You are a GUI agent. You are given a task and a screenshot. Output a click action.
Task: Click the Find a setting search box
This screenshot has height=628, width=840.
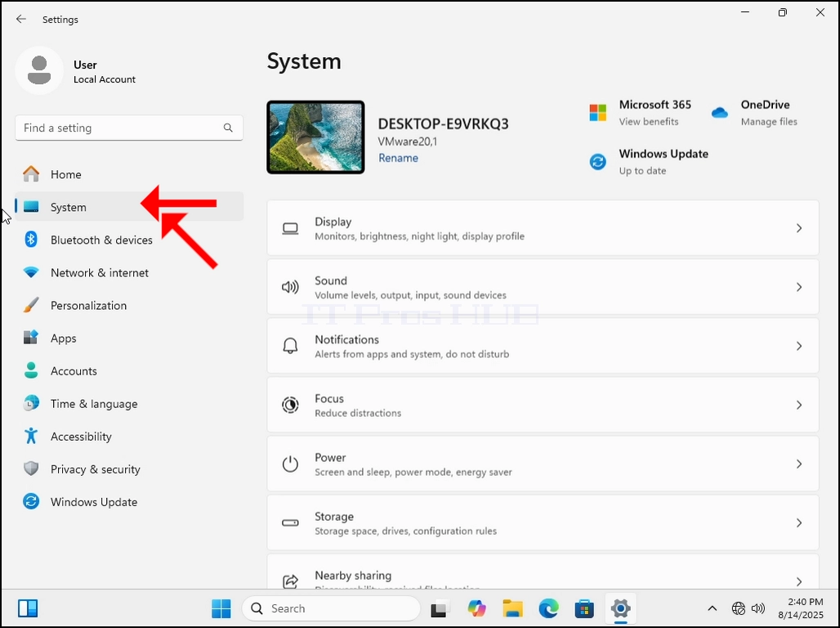[129, 128]
